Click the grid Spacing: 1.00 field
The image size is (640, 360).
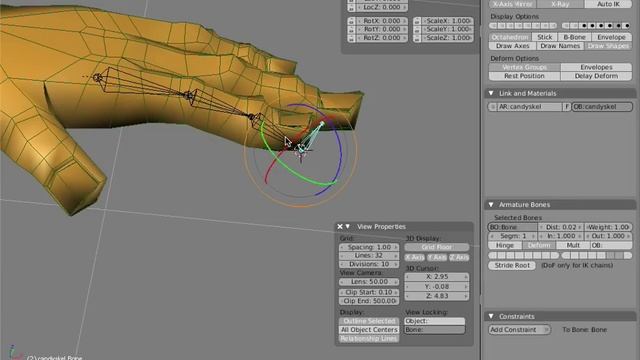369,247
